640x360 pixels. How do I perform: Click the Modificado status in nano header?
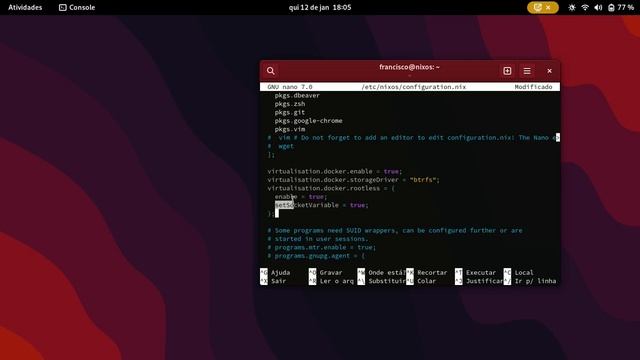pos(533,87)
